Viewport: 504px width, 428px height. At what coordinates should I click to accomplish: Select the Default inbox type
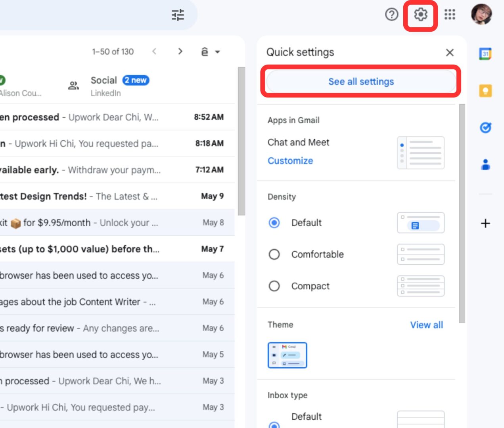(274, 425)
